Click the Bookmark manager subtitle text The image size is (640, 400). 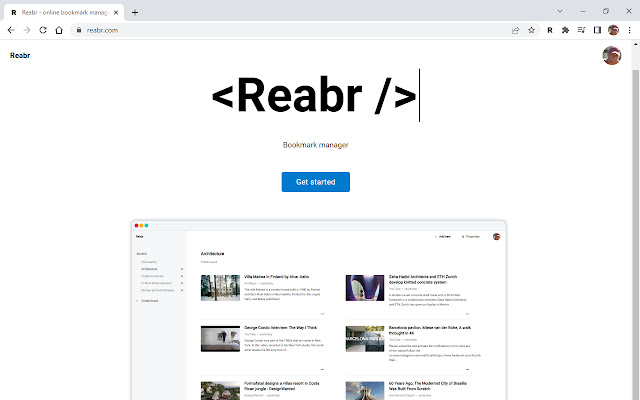(316, 145)
